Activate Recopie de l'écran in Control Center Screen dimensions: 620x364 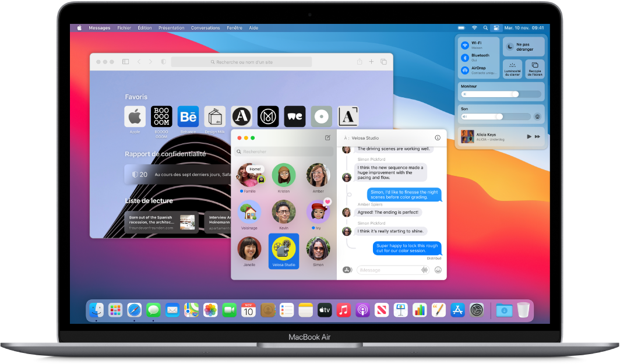pyautogui.click(x=534, y=69)
